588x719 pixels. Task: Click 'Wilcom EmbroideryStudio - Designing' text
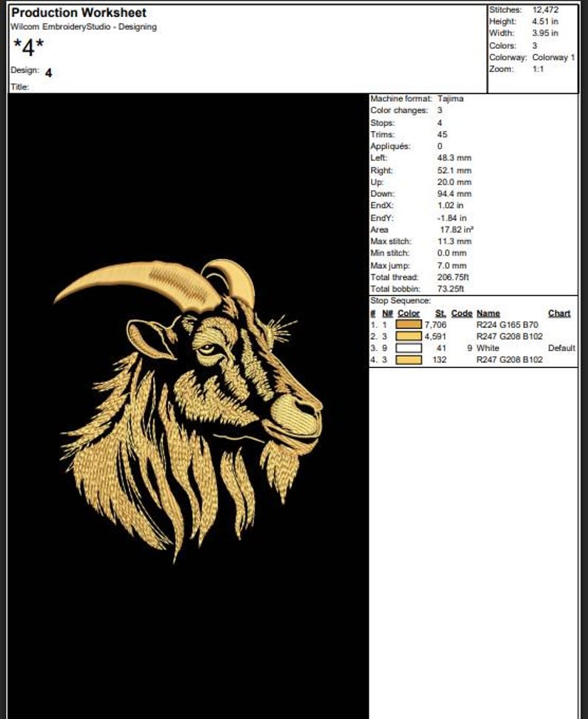[x=84, y=27]
